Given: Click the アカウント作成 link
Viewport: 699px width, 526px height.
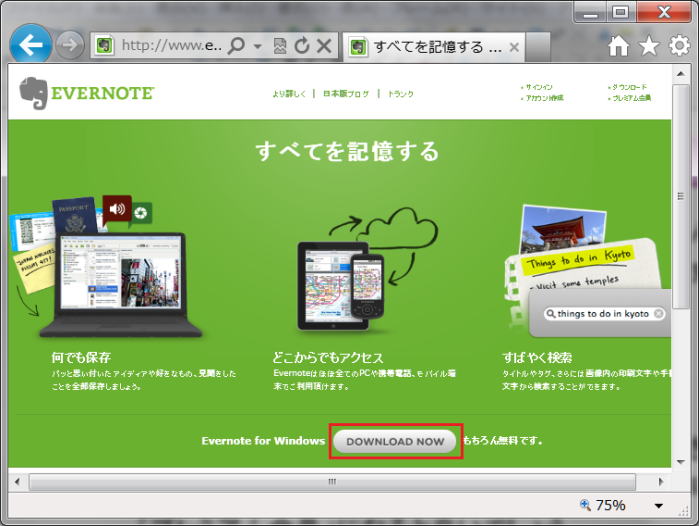Looking at the screenshot, I should (543, 98).
